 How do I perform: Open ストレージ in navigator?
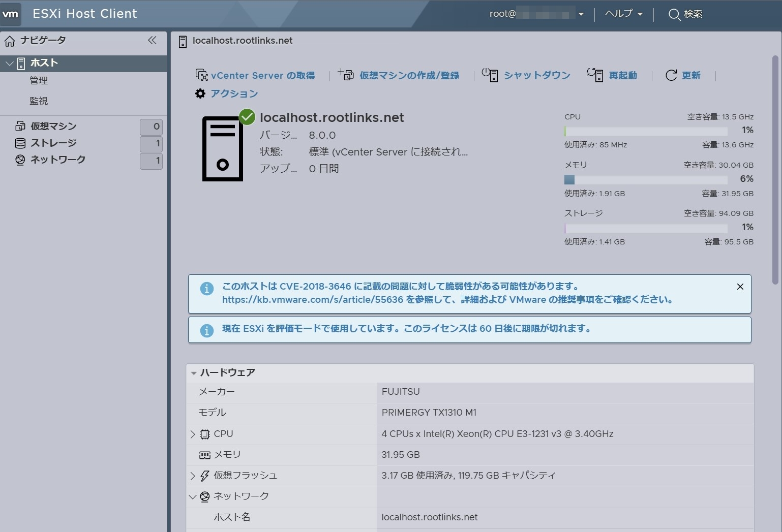(x=53, y=143)
